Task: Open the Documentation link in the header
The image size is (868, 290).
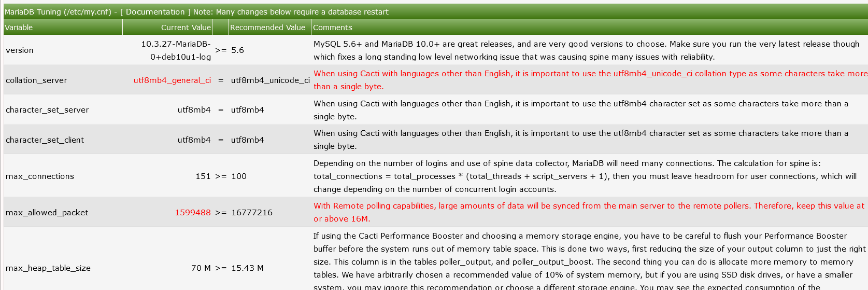Action: [155, 12]
